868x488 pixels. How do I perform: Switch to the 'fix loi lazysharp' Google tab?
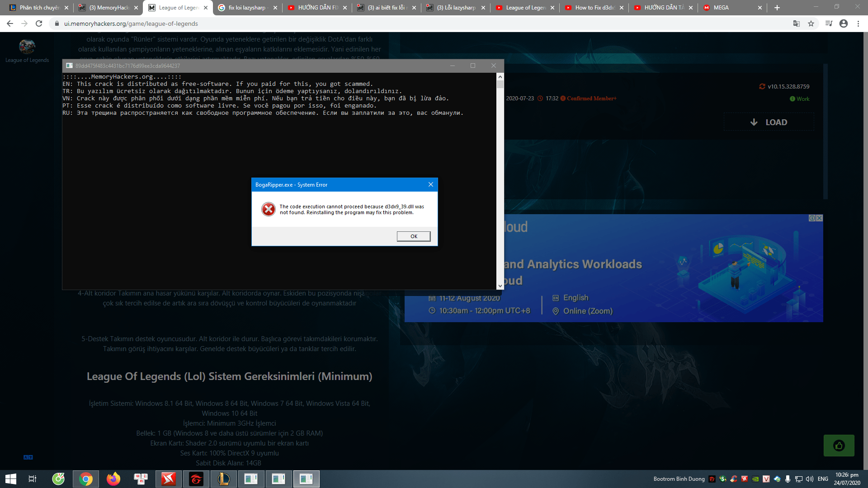[248, 8]
